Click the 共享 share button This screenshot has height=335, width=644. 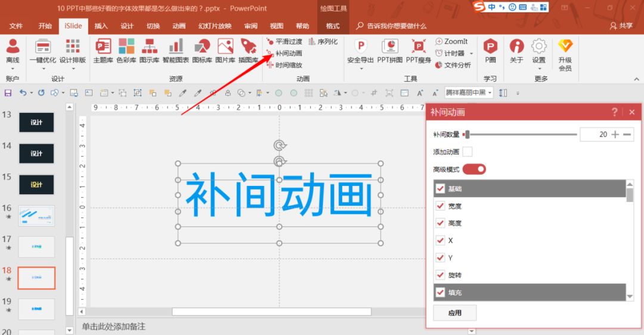point(621,26)
